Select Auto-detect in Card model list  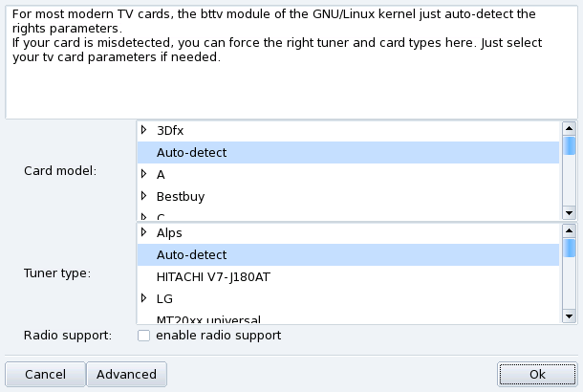(191, 152)
